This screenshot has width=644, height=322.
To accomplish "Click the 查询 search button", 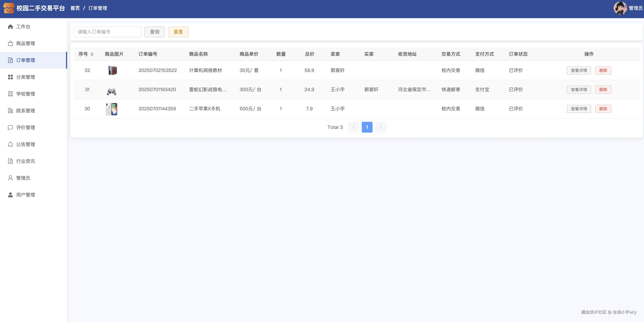I will point(155,32).
